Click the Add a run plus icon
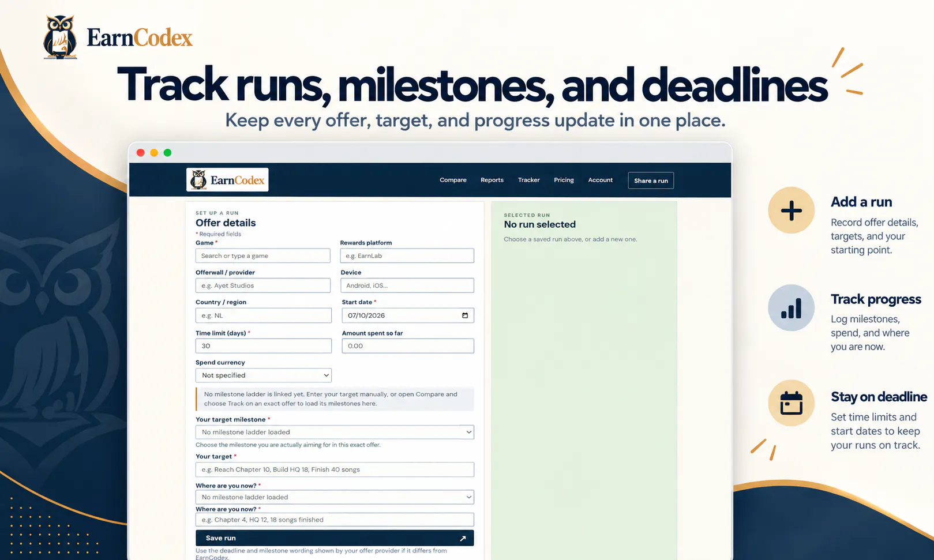 pos(791,211)
